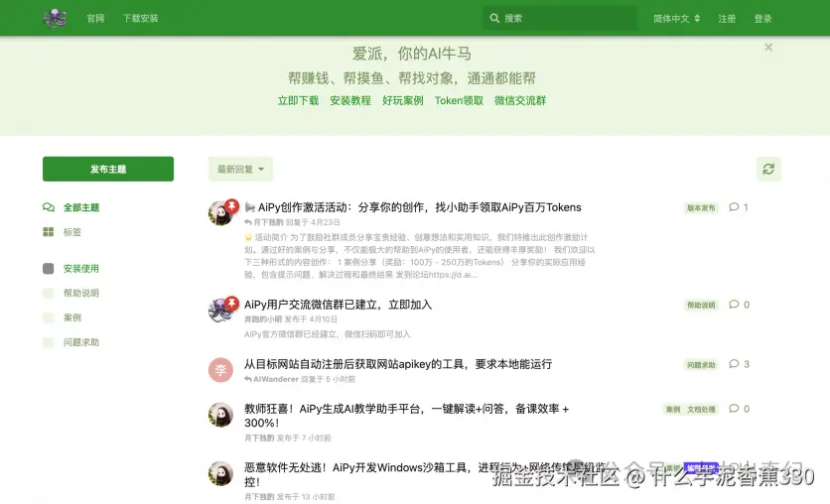Click the 全部主题 chat bubbles icon
The height and width of the screenshot is (504, 830).
pyautogui.click(x=49, y=207)
